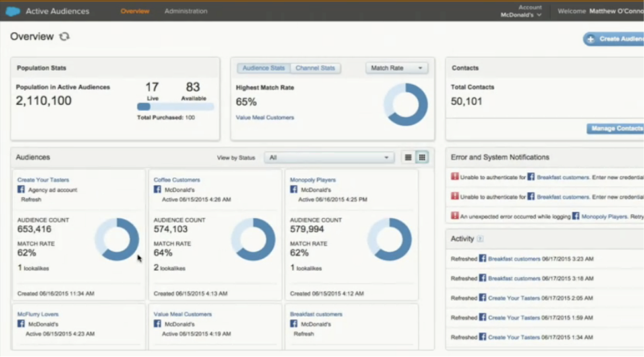644x357 pixels.
Task: Click the Coffee Customers match rate donut chart
Action: (x=253, y=239)
